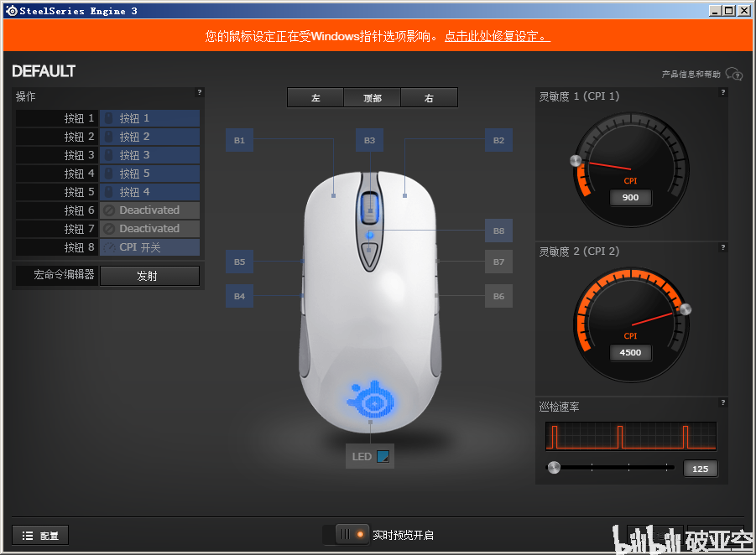Select the B8 CPI button label

pos(498,231)
